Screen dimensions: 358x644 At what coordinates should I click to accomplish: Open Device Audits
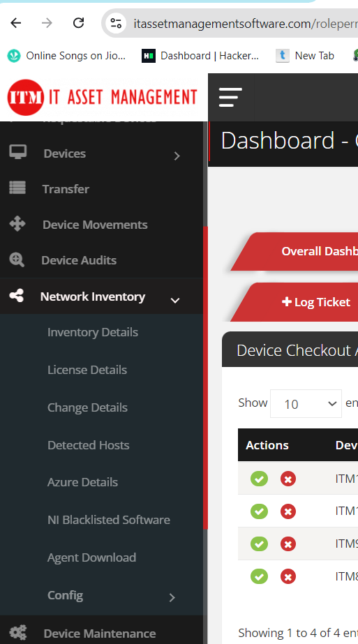[x=79, y=260]
